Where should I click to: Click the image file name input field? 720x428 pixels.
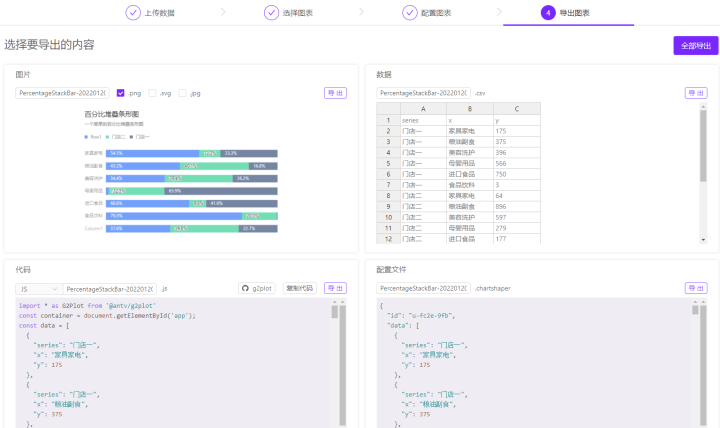pyautogui.click(x=62, y=93)
